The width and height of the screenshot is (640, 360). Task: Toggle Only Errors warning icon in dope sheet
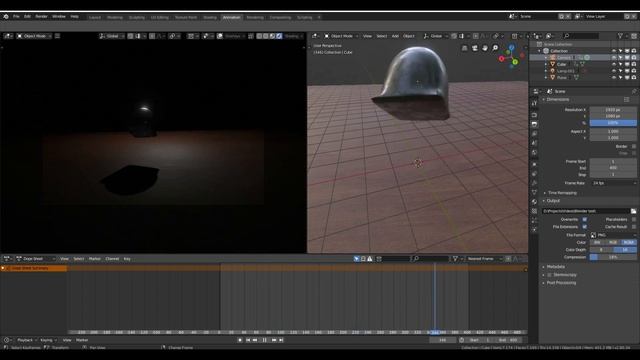[x=370, y=259]
